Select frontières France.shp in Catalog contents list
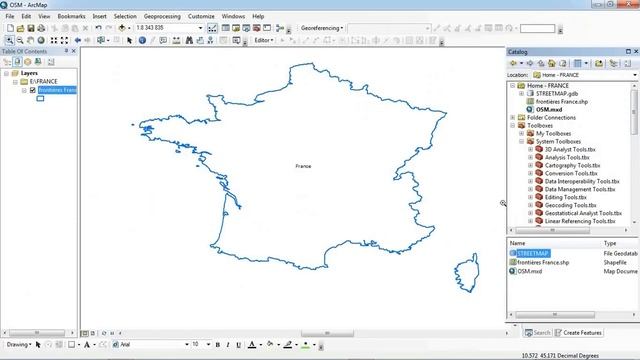The width and height of the screenshot is (640, 360). [543, 262]
